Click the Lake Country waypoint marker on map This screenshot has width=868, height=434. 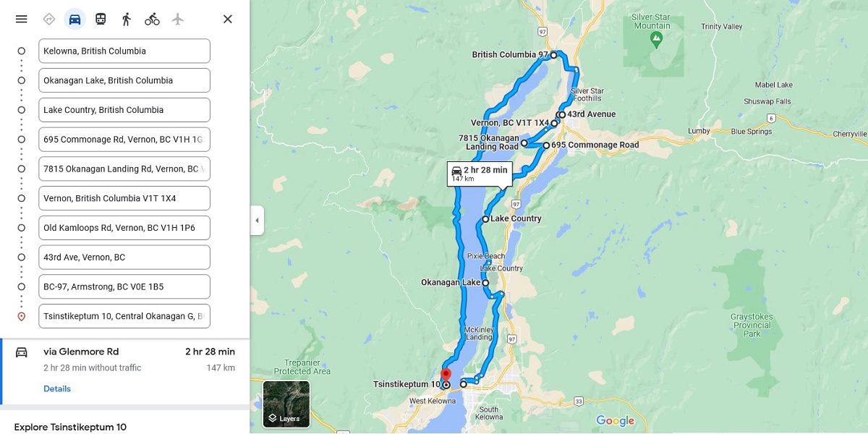pyautogui.click(x=486, y=218)
